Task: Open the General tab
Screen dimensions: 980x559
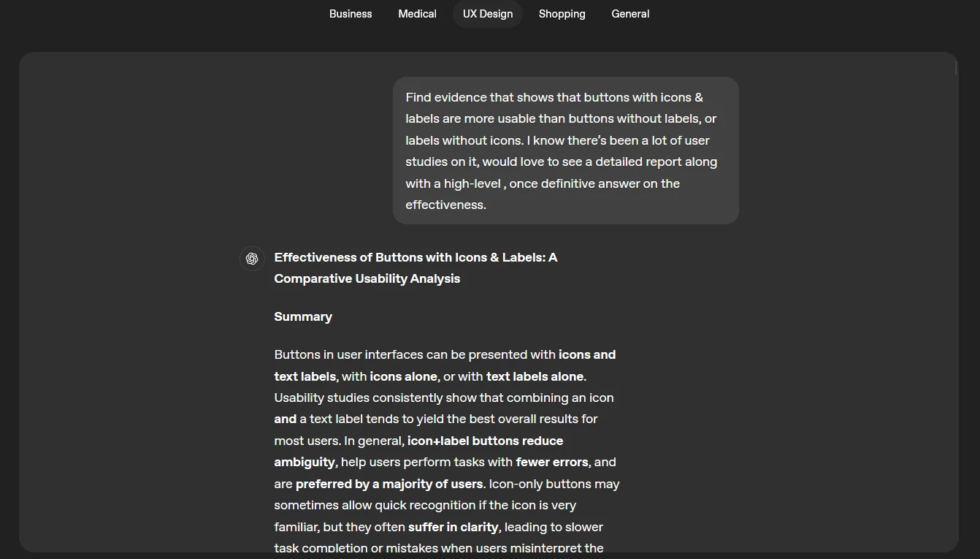Action: pyautogui.click(x=630, y=14)
